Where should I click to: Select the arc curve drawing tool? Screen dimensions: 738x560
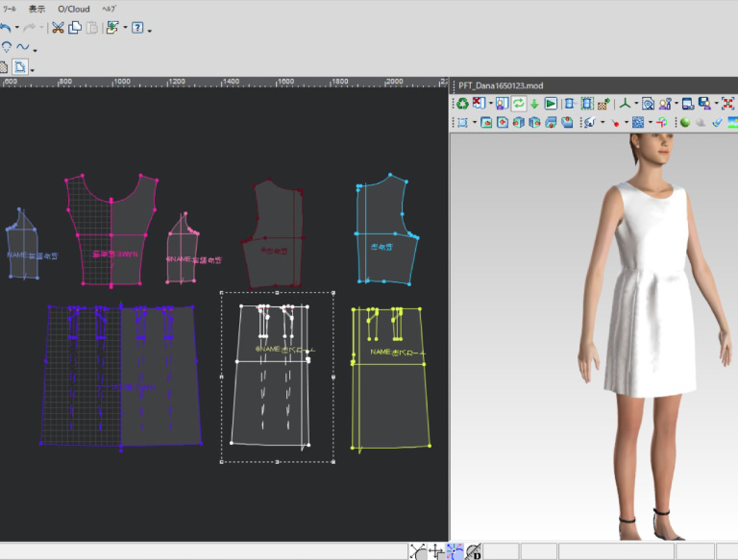(x=7, y=47)
